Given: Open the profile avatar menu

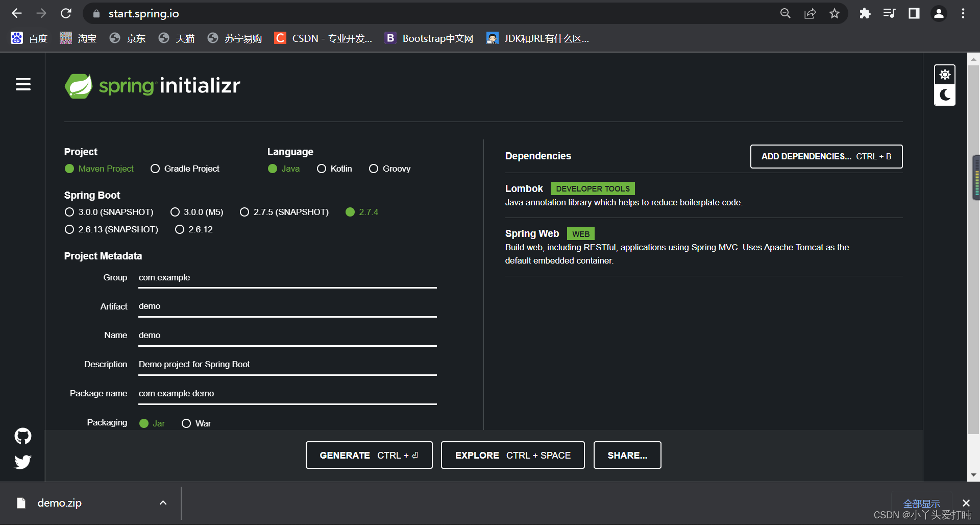Looking at the screenshot, I should pos(939,13).
